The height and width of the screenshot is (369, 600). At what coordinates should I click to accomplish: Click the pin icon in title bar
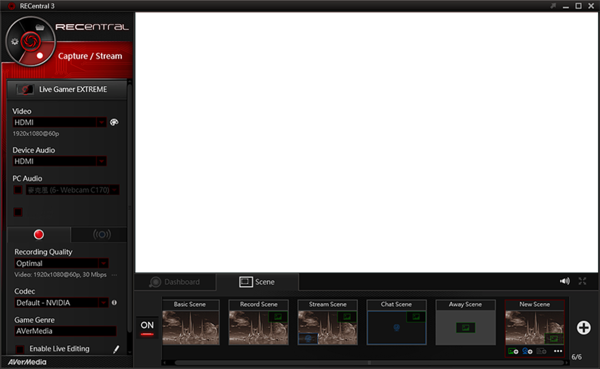tap(553, 6)
